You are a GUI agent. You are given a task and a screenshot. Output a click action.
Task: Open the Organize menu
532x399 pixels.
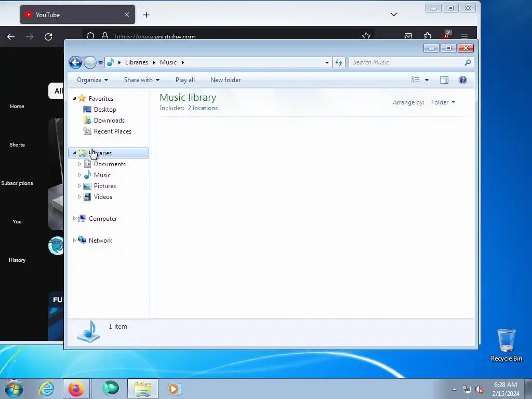click(92, 80)
